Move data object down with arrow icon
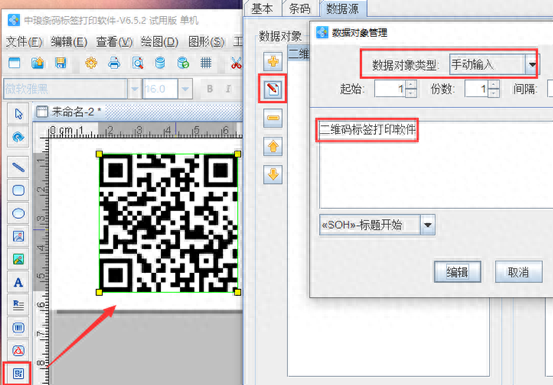The width and height of the screenshot is (553, 385). 273,174
